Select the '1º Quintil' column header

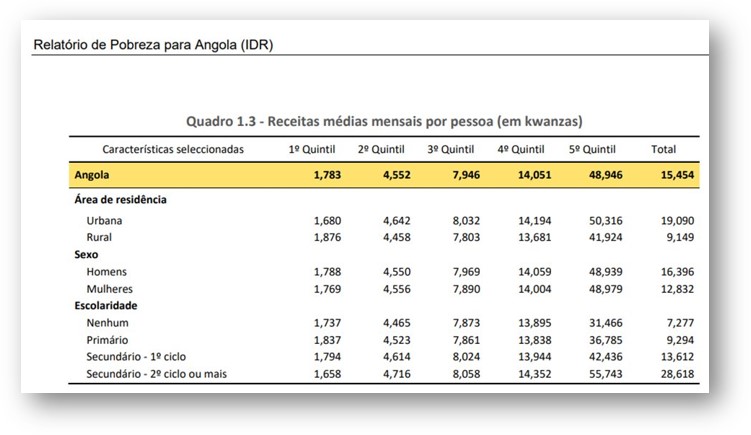(312, 149)
